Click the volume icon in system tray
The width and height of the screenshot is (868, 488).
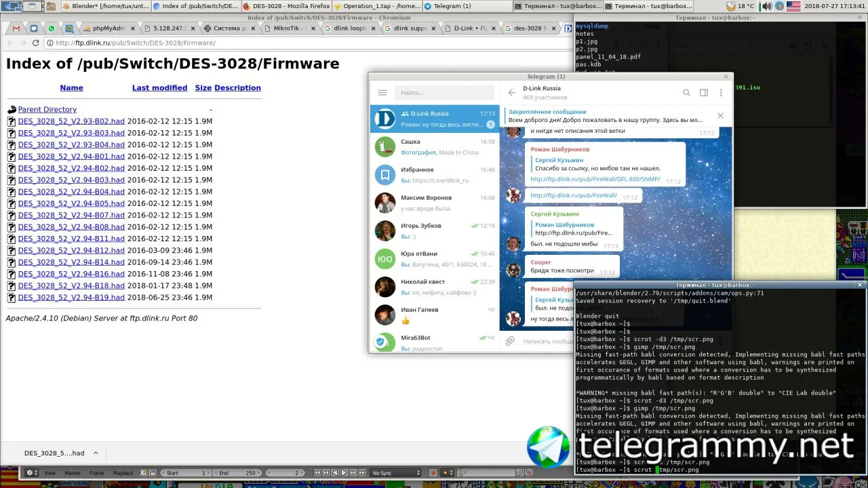[766, 6]
